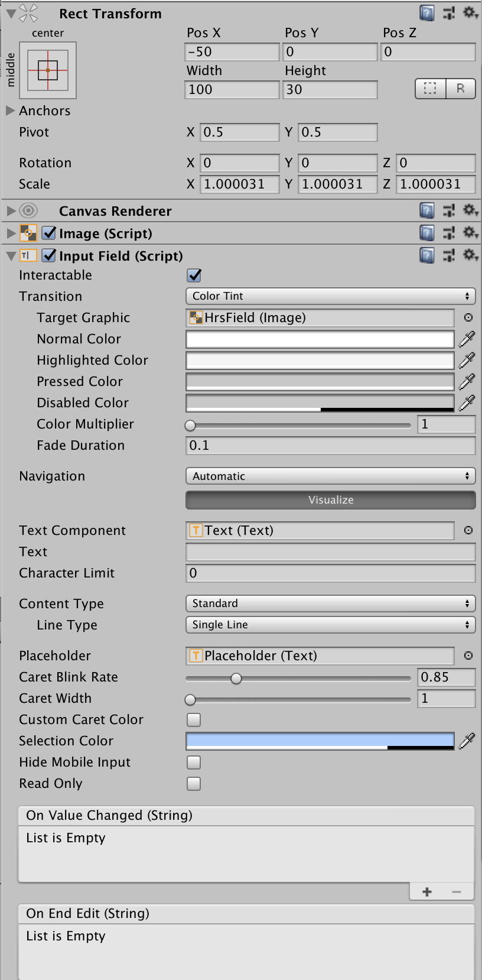Expand the Canvas Renderer component
The image size is (482, 980).
point(11,211)
